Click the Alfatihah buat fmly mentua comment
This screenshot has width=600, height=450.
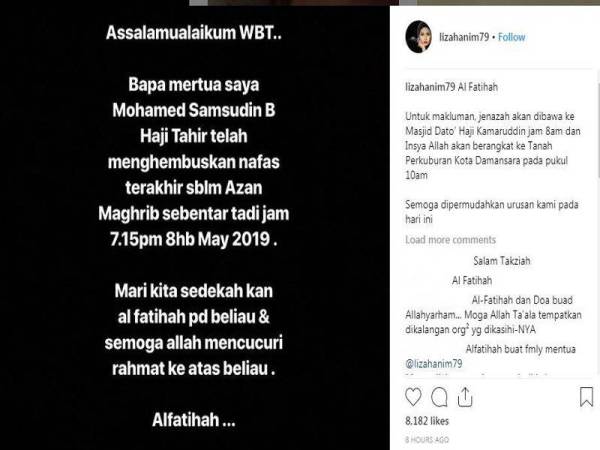click(520, 349)
